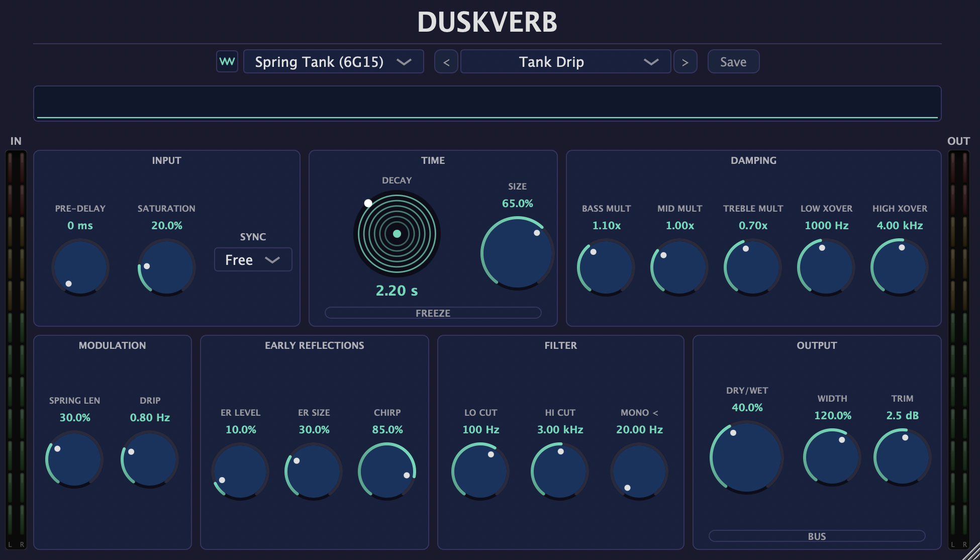Click the Bass Mult knob
The image size is (980, 560).
pyautogui.click(x=606, y=267)
